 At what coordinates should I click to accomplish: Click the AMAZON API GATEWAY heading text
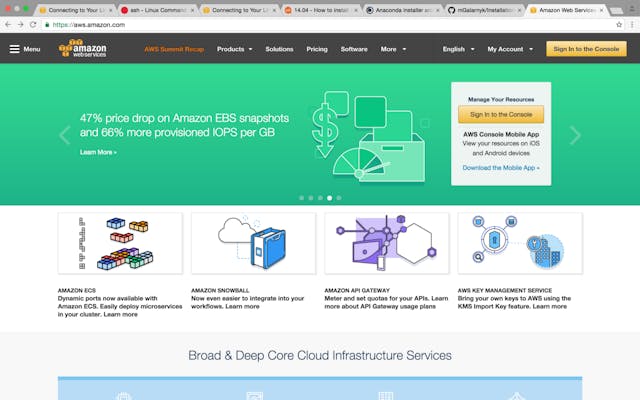coord(357,291)
